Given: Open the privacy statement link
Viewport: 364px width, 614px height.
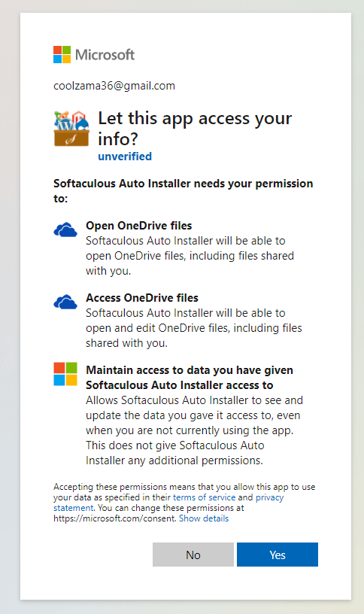Looking at the screenshot, I should point(168,503).
